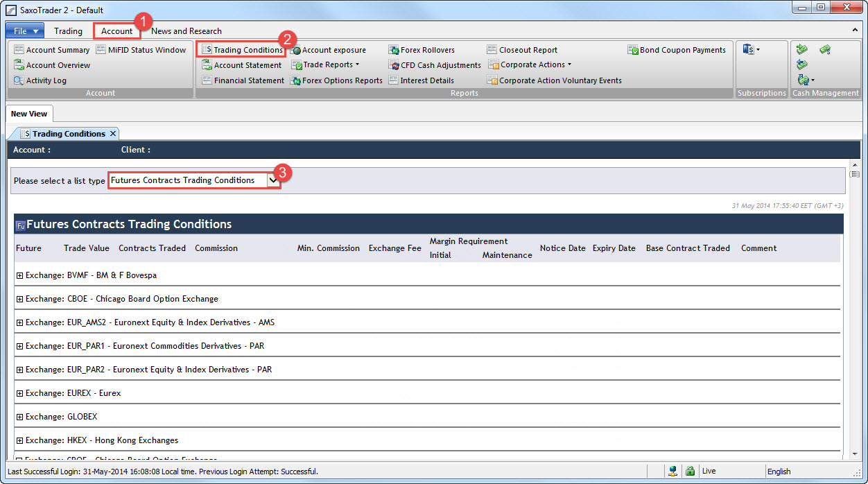868x484 pixels.
Task: Open Corporate Action Voluntary Events
Action: (555, 80)
